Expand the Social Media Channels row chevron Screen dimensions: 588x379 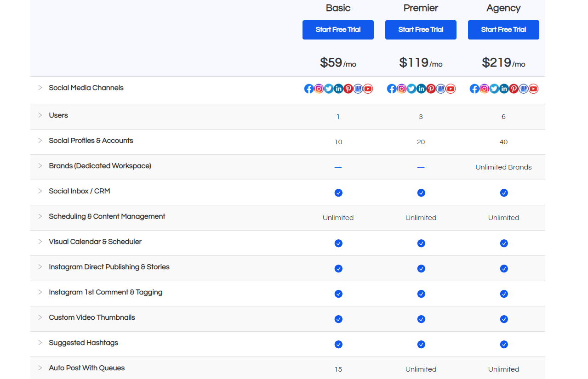[x=40, y=87]
